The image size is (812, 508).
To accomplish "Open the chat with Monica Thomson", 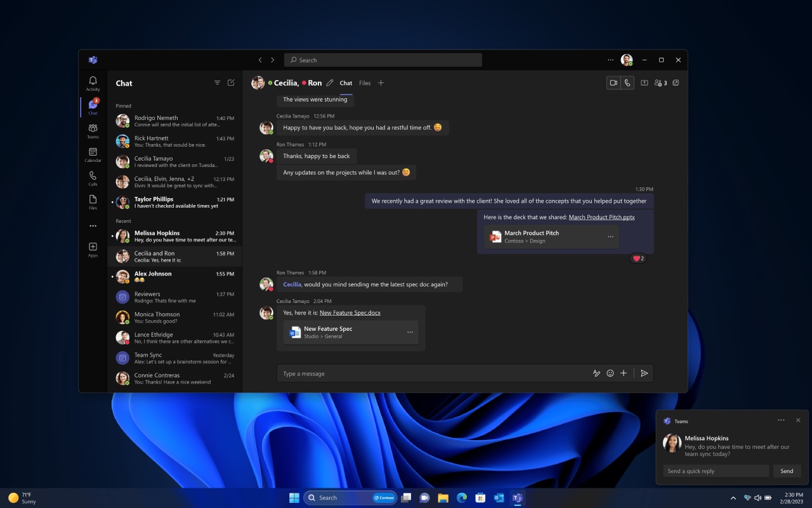I will point(174,317).
